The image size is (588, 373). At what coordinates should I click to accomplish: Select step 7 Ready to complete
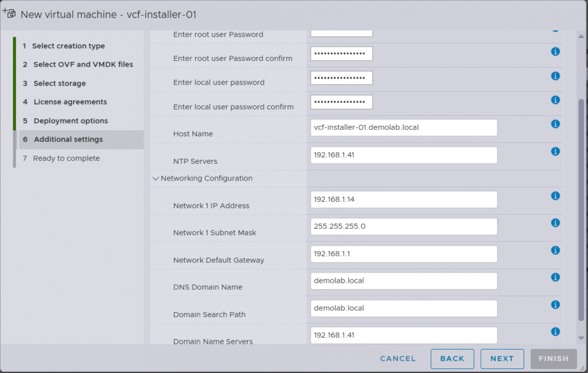[66, 158]
